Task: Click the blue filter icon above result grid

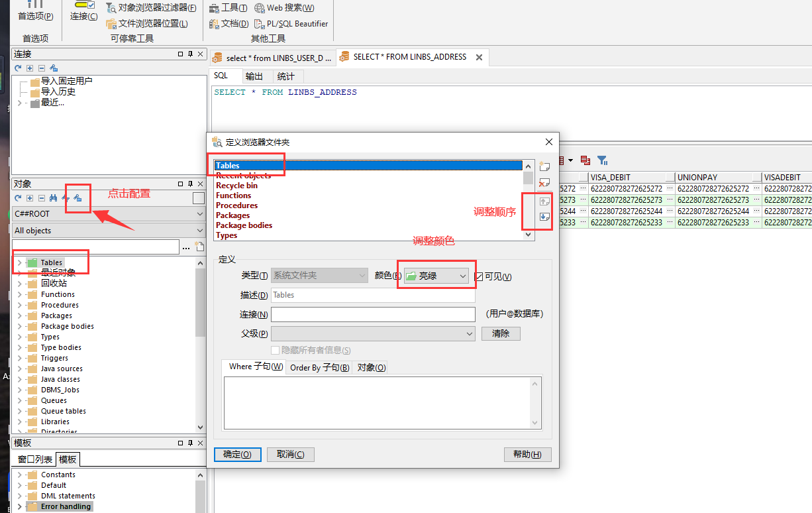Action: (602, 160)
